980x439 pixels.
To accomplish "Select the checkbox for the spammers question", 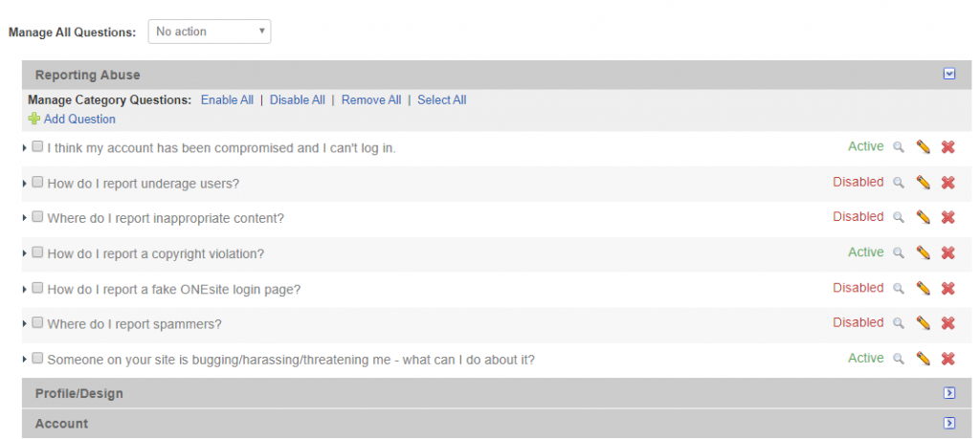I will tap(37, 322).
